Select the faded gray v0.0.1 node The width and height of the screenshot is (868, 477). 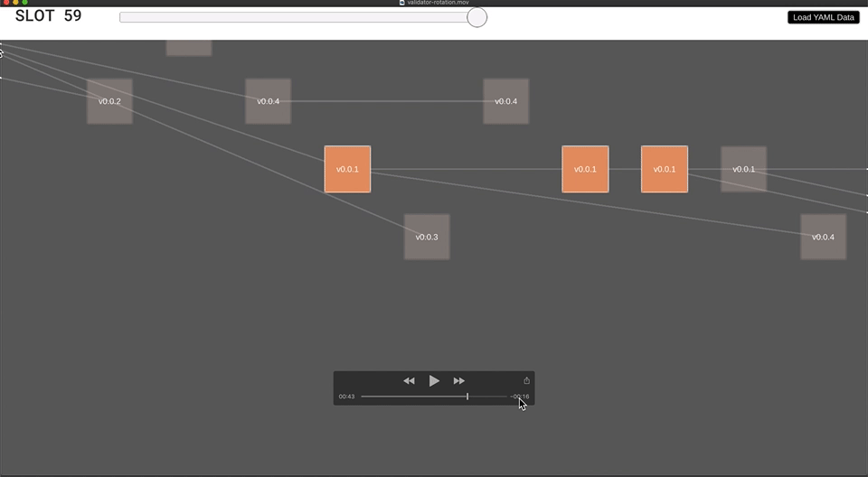coord(743,169)
